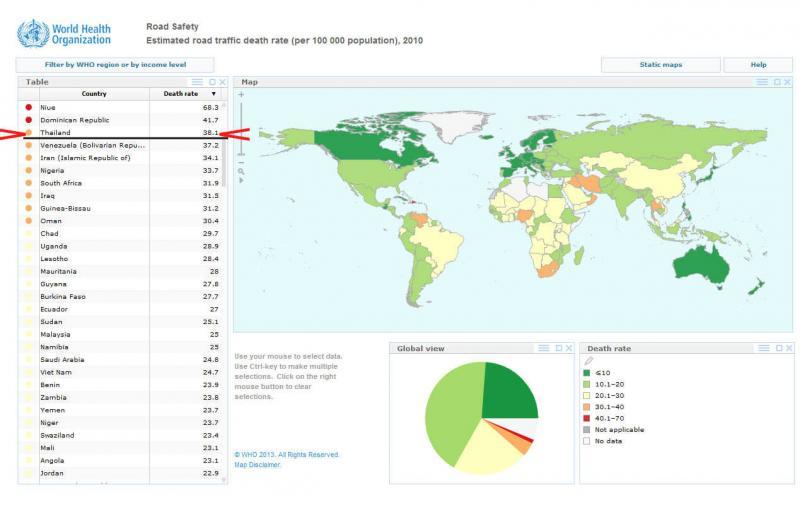The image size is (800, 505).
Task: Select the Not applicable gray legend swatch
Action: tap(587, 430)
